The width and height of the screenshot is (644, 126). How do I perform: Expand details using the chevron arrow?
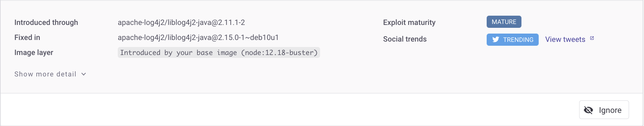[84, 74]
